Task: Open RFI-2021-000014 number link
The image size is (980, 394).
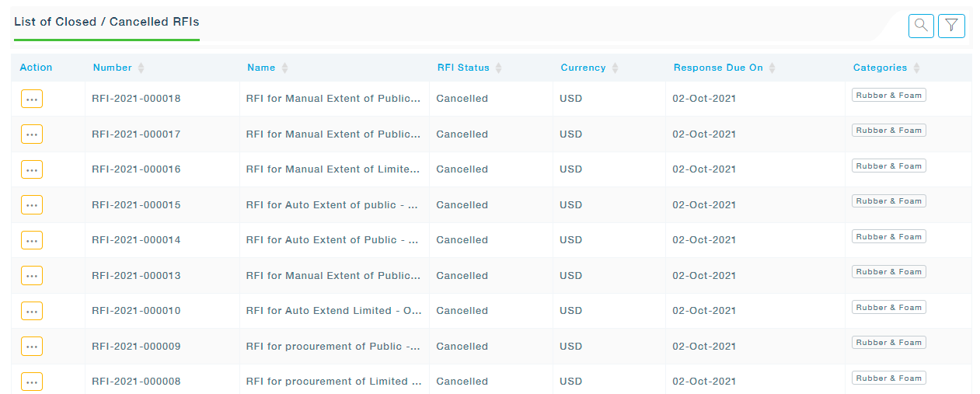Action: tap(136, 240)
